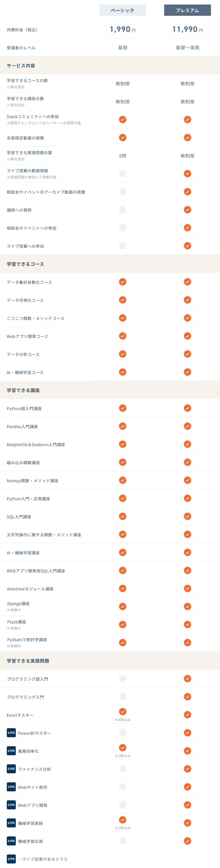220x868 pixels.
Task: Click the ベーシック plan header
Action: 122,10
